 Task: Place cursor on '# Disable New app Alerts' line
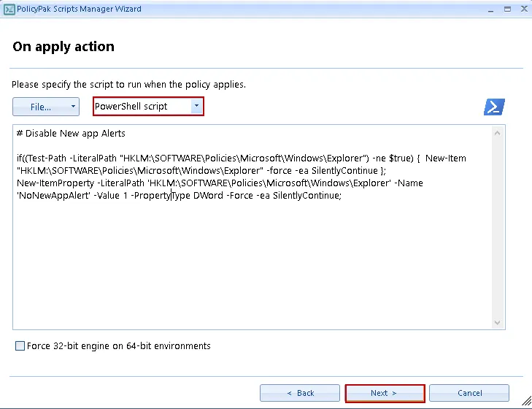point(71,134)
